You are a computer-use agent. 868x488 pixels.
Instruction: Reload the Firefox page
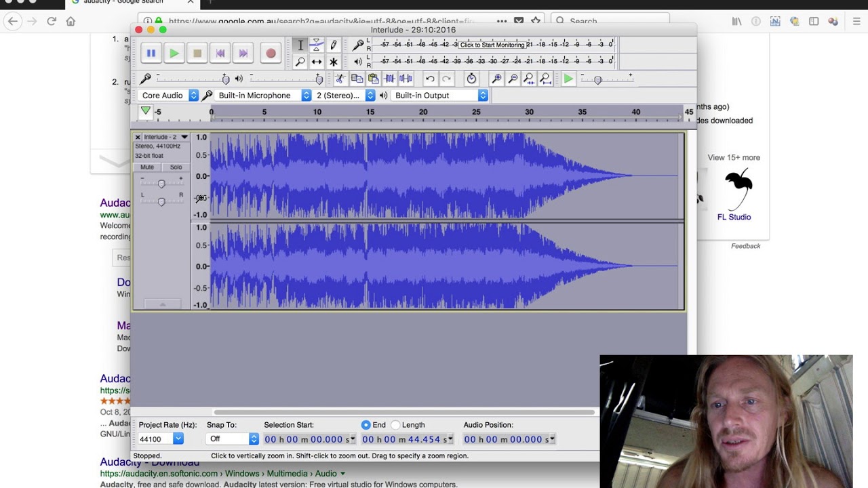(51, 21)
